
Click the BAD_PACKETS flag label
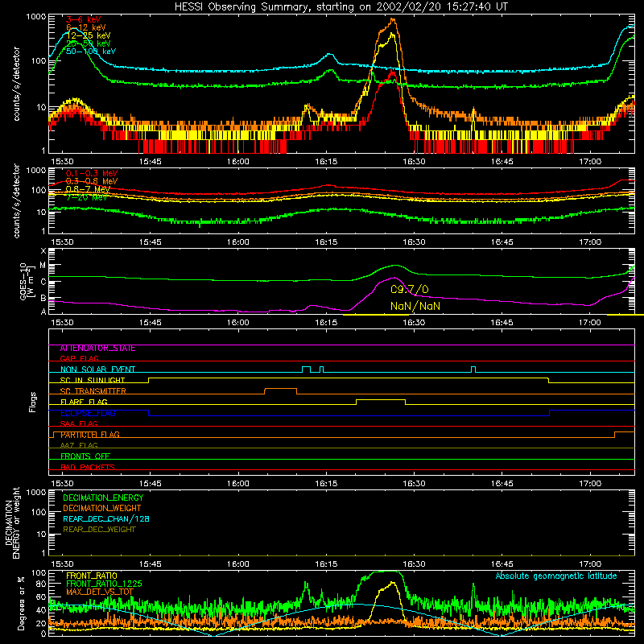click(x=88, y=467)
